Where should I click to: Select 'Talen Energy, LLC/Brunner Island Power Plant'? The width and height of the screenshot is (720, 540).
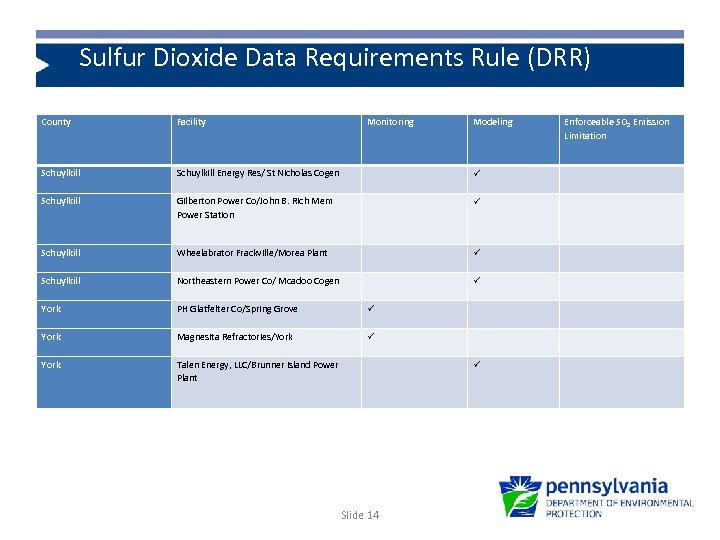(x=266, y=382)
